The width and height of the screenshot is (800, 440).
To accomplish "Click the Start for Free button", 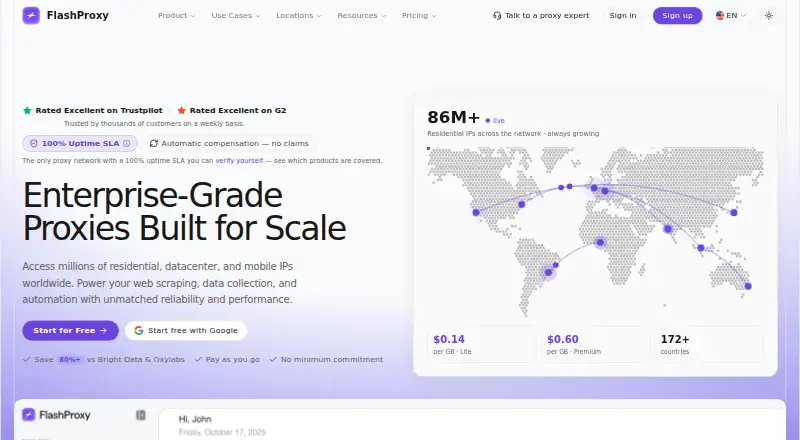I will click(70, 331).
